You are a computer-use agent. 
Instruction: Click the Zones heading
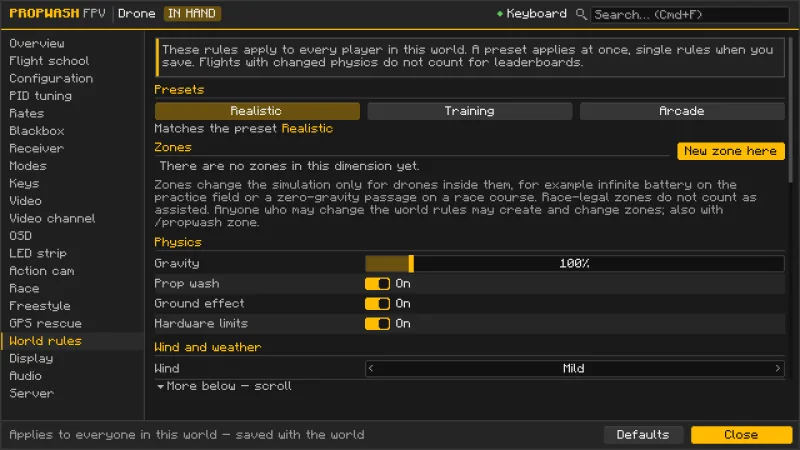tap(173, 147)
